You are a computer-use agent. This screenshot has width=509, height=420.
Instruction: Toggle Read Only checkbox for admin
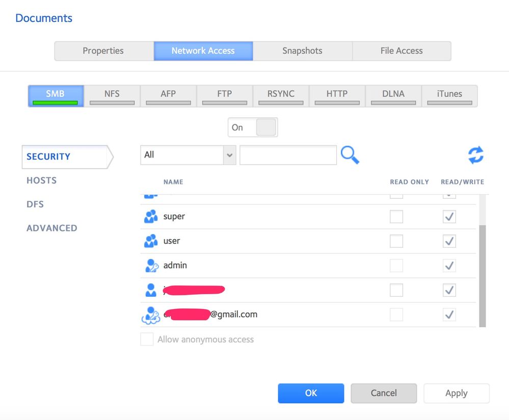[396, 266]
